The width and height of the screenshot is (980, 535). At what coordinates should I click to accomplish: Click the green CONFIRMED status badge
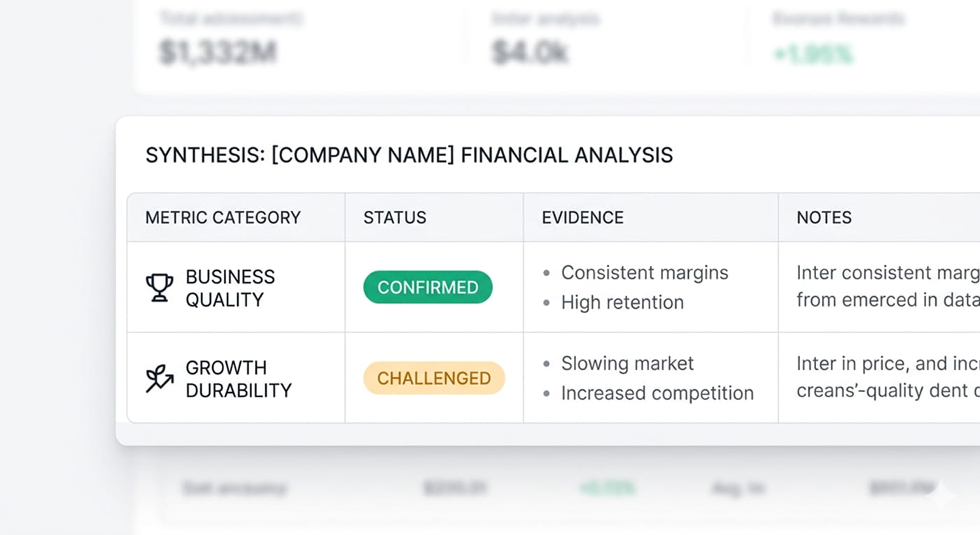427,287
